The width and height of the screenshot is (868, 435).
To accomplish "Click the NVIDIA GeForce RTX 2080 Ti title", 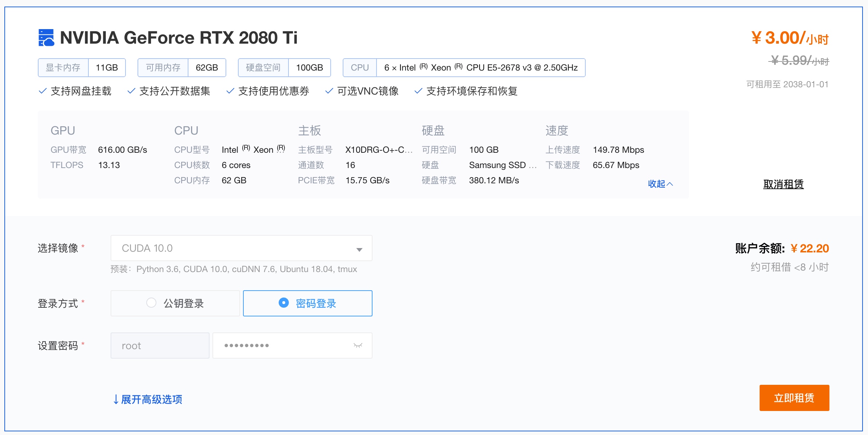I will pos(179,38).
